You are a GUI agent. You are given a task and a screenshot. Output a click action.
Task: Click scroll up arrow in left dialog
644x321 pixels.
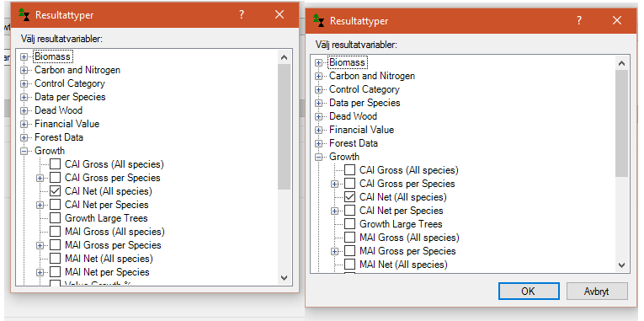[x=285, y=58]
